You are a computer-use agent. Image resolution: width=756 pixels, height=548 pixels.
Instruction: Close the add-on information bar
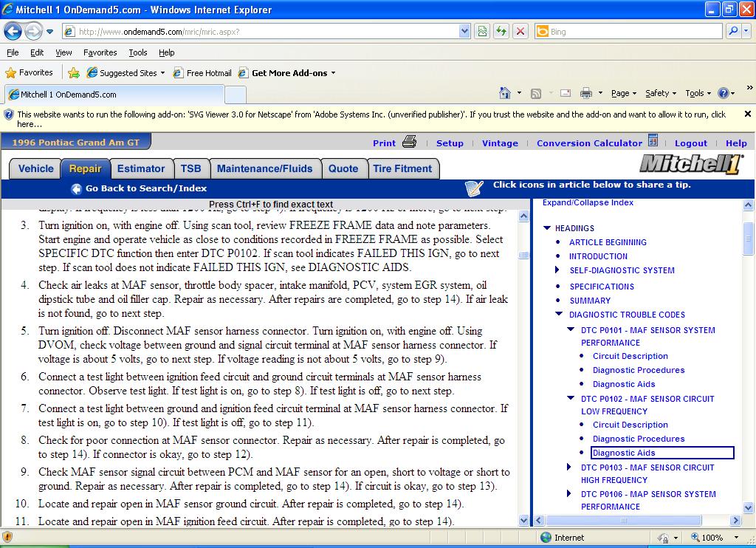click(747, 114)
